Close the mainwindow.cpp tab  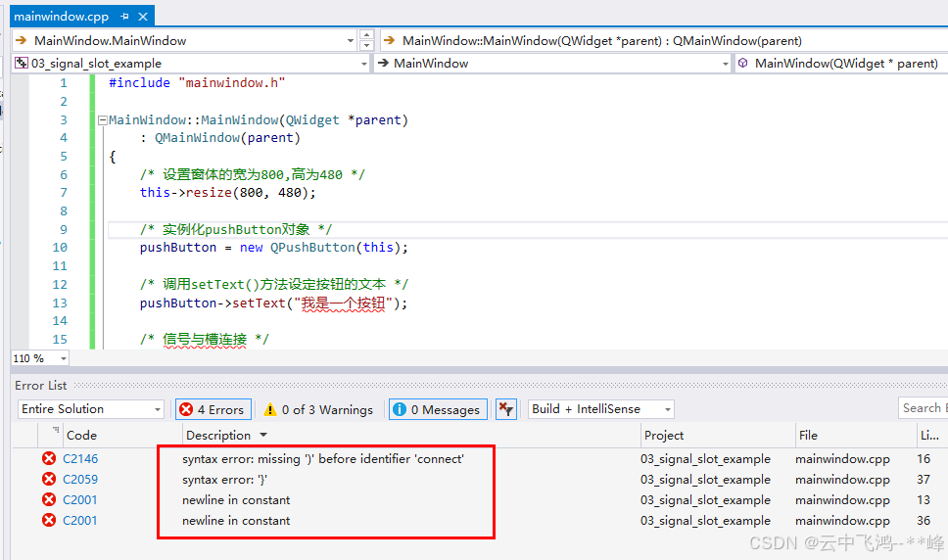(143, 17)
